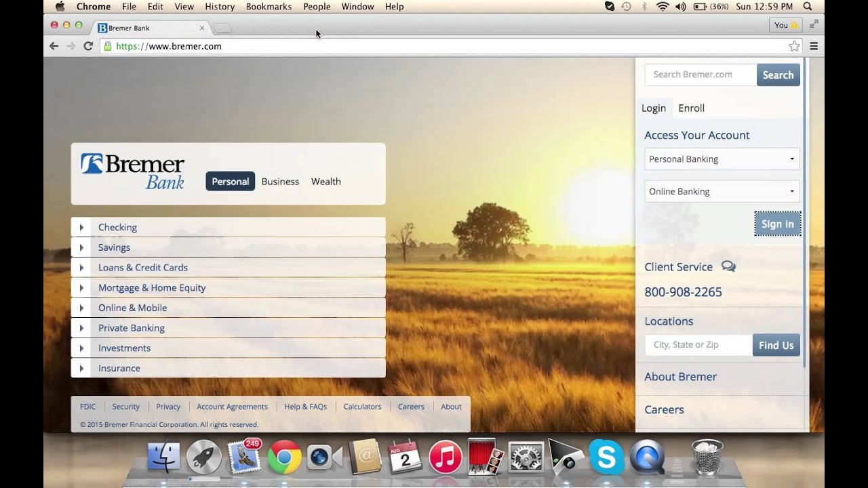Open the Security footer link
Image resolution: width=868 pixels, height=488 pixels.
(x=125, y=407)
